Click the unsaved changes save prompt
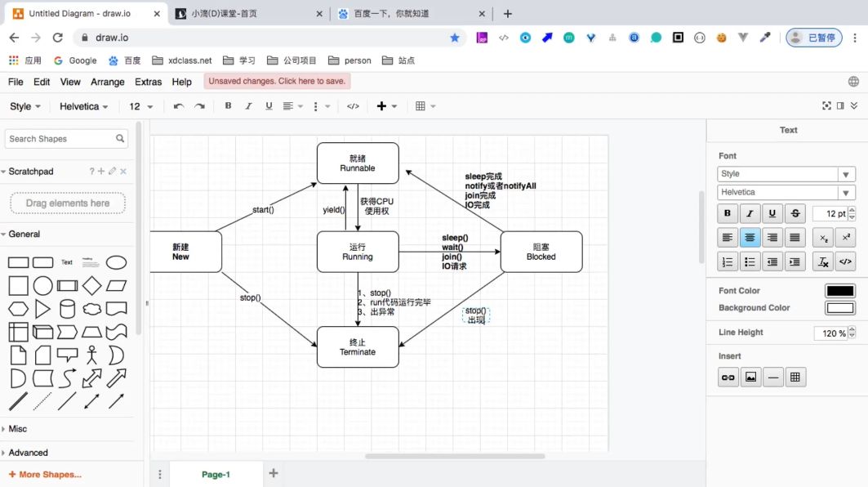The image size is (868, 487). click(x=276, y=82)
